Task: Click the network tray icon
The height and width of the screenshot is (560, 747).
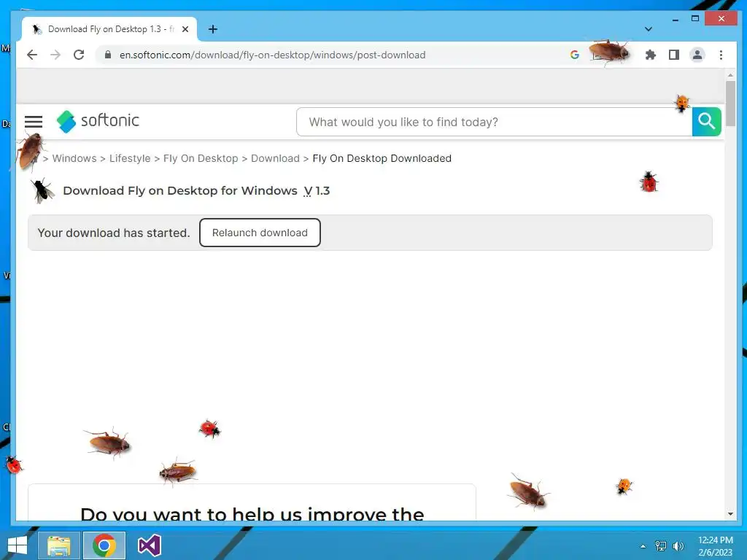Action: 661,546
